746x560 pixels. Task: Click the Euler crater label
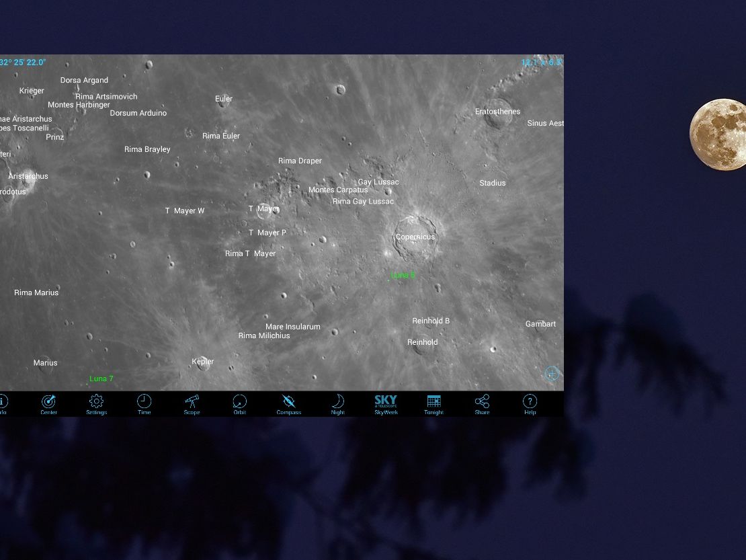point(224,99)
